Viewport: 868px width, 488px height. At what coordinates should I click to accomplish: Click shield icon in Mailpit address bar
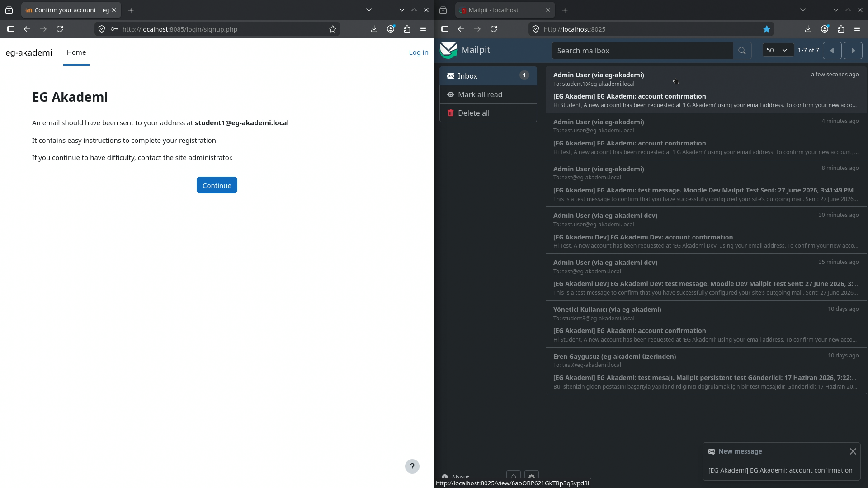coord(536,29)
